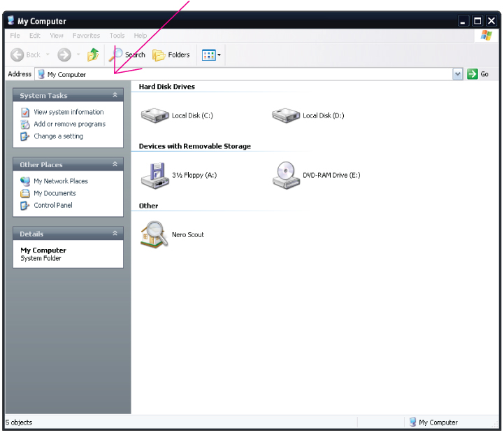The height and width of the screenshot is (433, 504).
Task: Click the 5 objects status text
Action: pyautogui.click(x=19, y=423)
